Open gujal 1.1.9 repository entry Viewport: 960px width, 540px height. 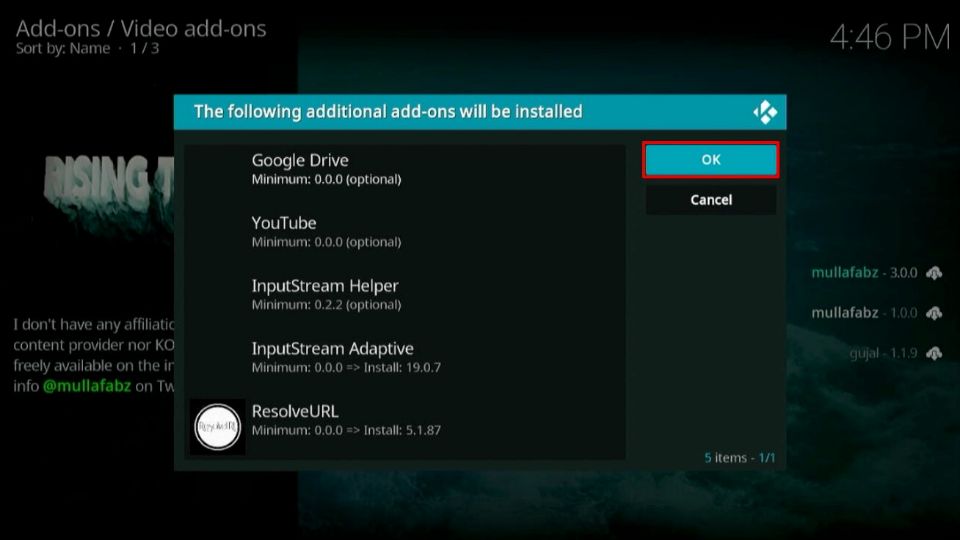[895, 353]
